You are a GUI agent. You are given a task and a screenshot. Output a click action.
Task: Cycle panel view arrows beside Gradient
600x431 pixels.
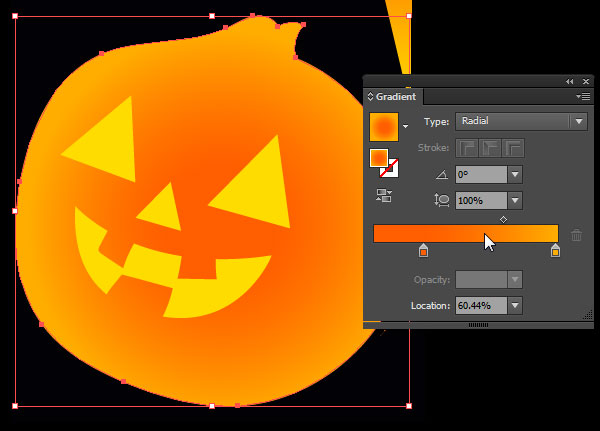370,96
